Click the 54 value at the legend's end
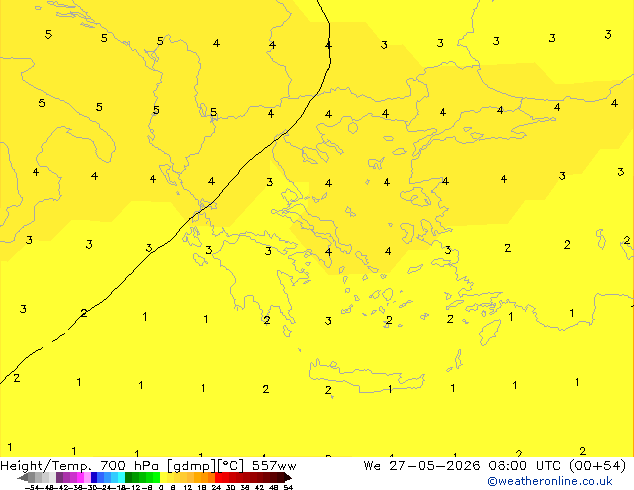Viewport: 634px width, 490px height. coord(288,487)
